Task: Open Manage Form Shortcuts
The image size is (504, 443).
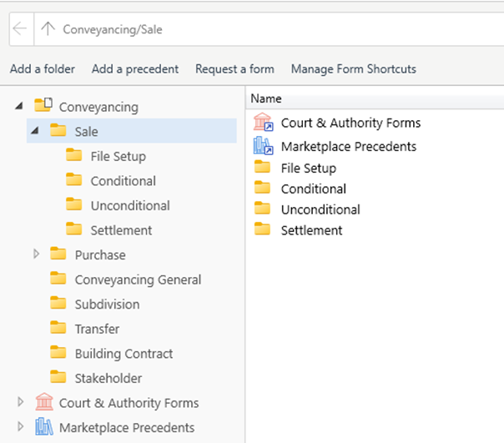Action: [x=354, y=68]
